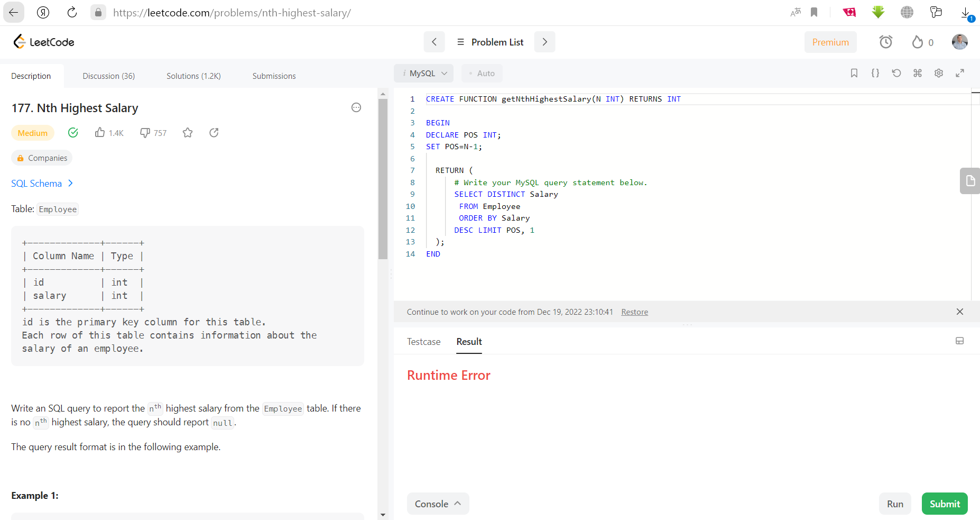Open the translate page icon
The width and height of the screenshot is (980, 520).
[x=796, y=12]
